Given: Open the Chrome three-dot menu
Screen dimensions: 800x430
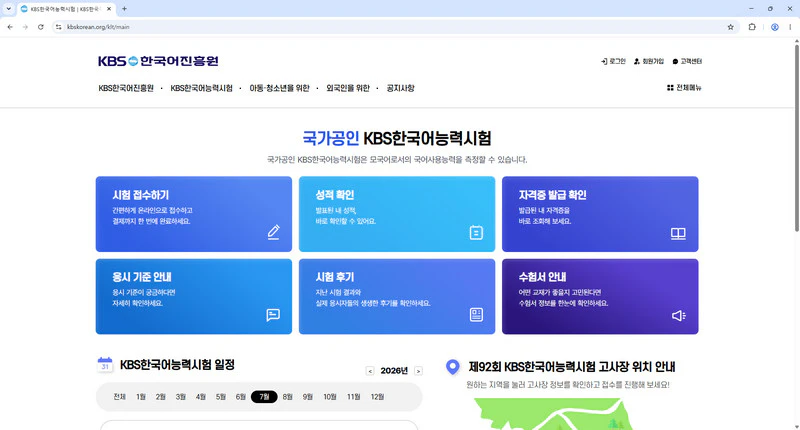Looking at the screenshot, I should click(790, 27).
